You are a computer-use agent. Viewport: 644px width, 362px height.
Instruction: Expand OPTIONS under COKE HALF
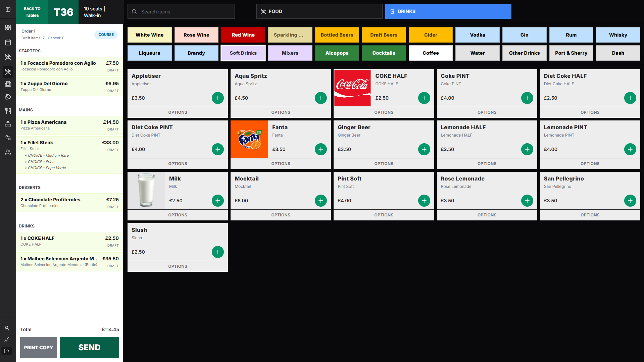tap(384, 112)
